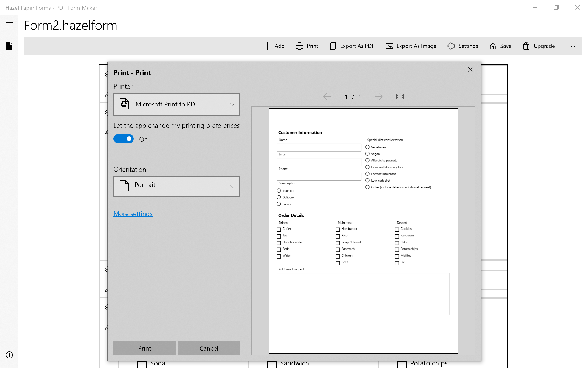Go to the previous preview page arrow
Image resolution: width=588 pixels, height=368 pixels.
[x=327, y=97]
